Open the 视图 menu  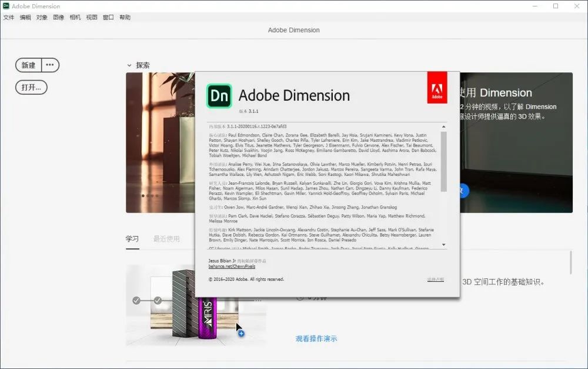pyautogui.click(x=92, y=17)
